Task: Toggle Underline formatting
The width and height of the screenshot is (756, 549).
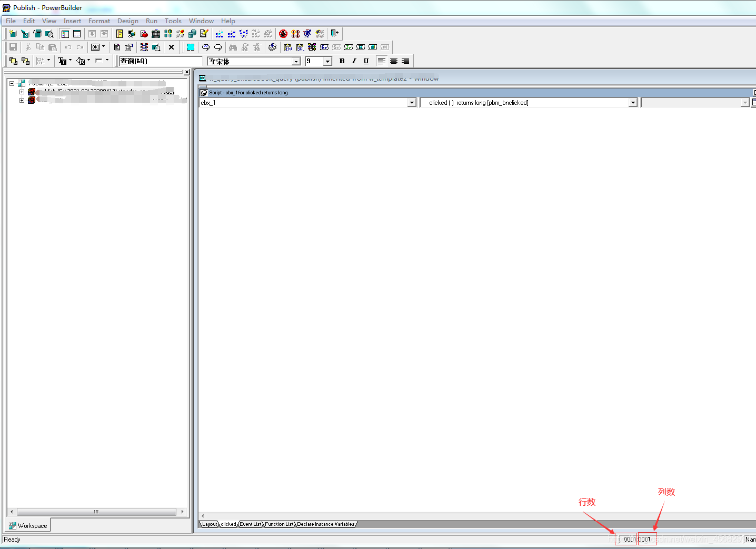Action: click(366, 61)
